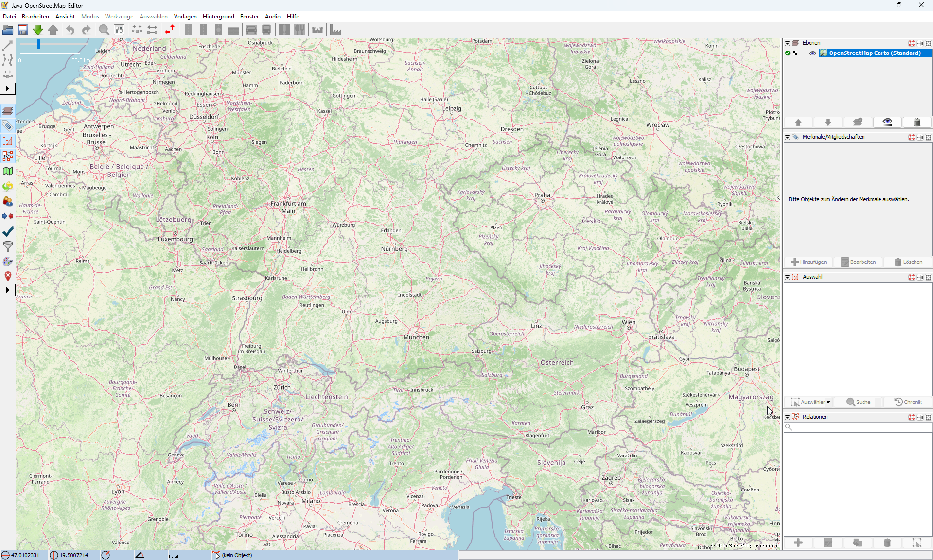Open the Auswähler dropdown in Auswahl panel
Viewport: 933px width, 560px height.
click(x=810, y=402)
